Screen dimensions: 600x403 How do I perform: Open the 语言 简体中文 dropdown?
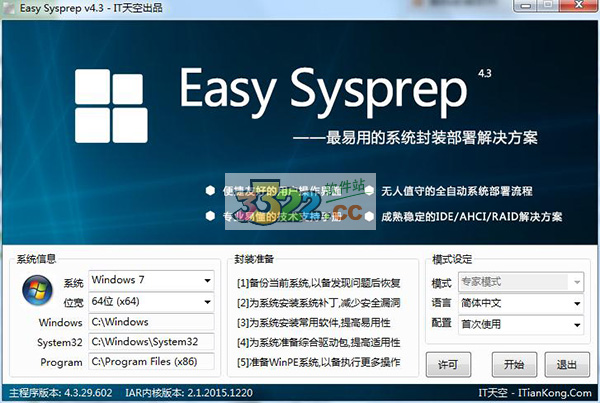click(x=521, y=303)
